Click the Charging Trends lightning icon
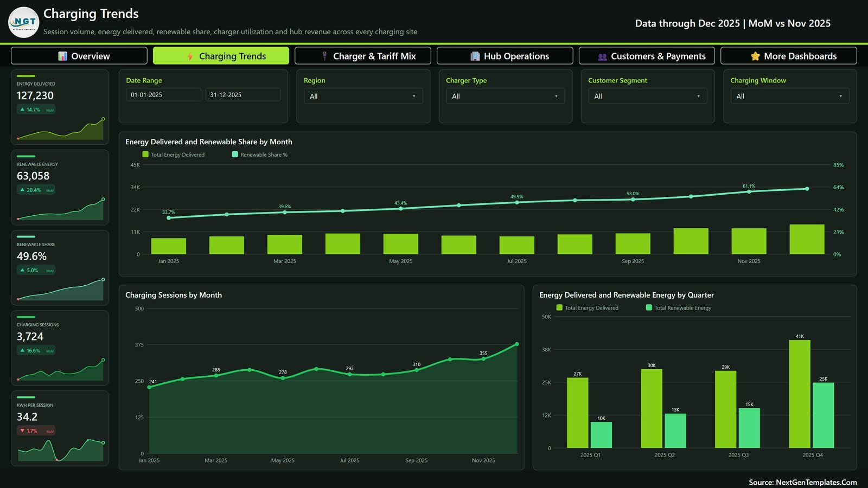The width and height of the screenshot is (868, 488). pyautogui.click(x=190, y=56)
